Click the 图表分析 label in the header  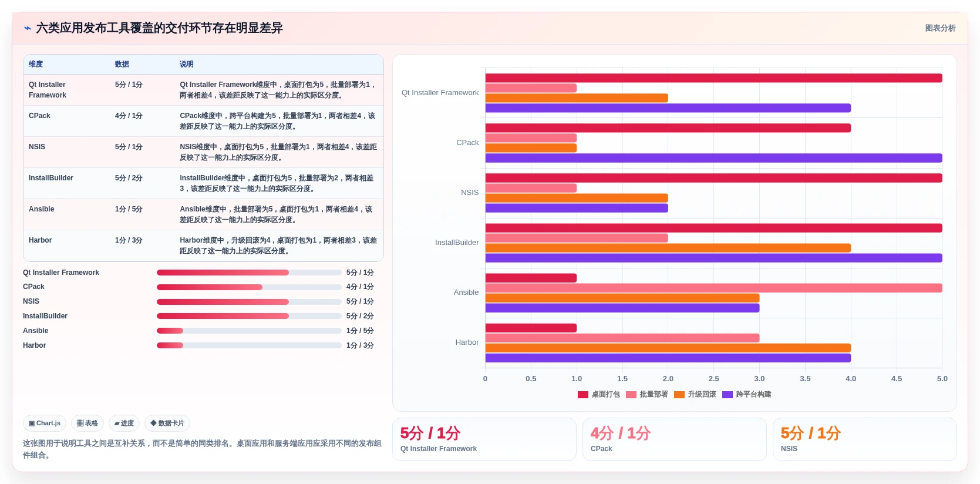coord(940,28)
